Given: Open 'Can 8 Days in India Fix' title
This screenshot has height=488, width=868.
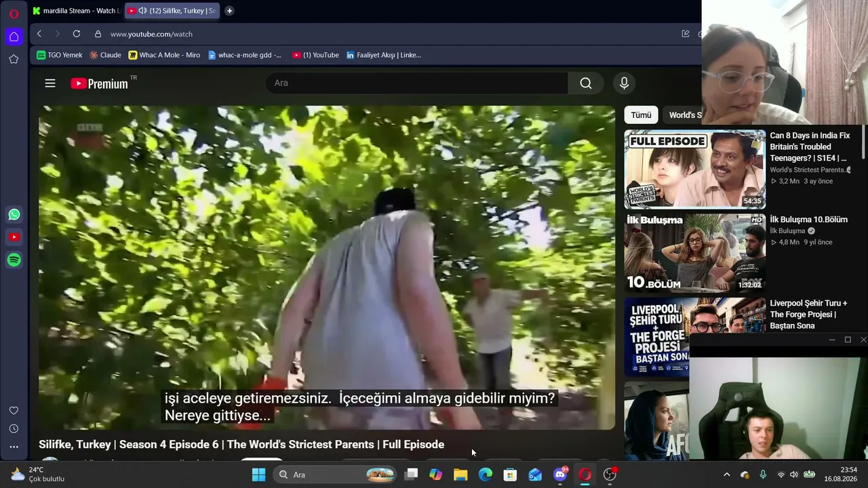Looking at the screenshot, I should [810, 147].
